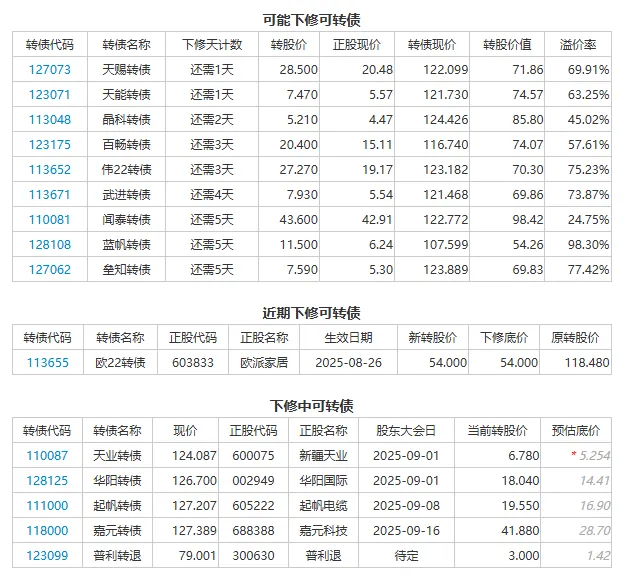Screen dimensions: 640x578
Task: Select the 天业转债 name cell
Action: 118,456
